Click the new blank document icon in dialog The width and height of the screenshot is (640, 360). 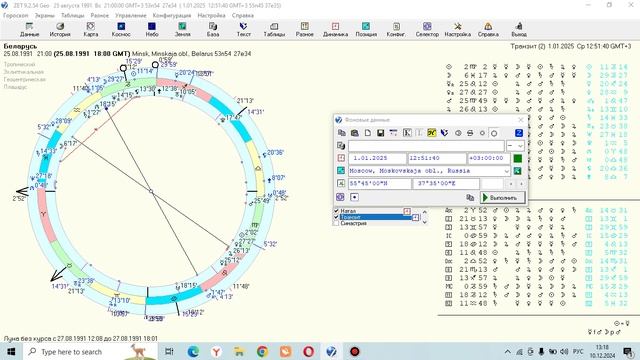click(x=368, y=133)
